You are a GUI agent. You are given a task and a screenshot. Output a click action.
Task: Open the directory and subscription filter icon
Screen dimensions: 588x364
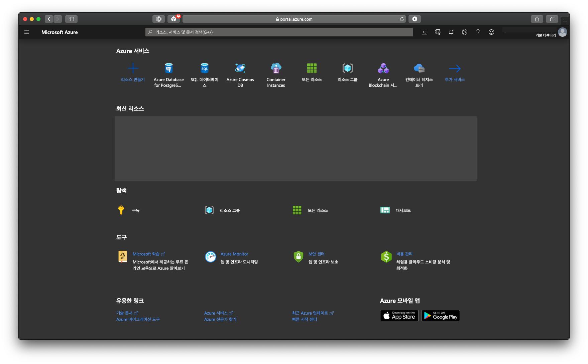point(438,32)
